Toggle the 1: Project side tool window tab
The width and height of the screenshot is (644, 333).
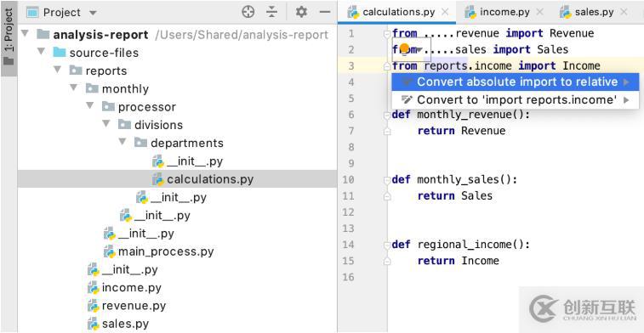click(9, 39)
